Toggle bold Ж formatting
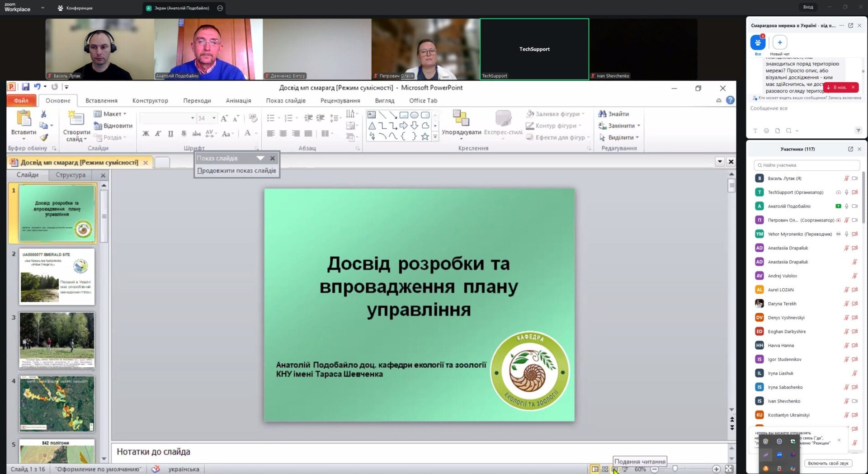Viewport: 868px width, 474px height. 146,133
